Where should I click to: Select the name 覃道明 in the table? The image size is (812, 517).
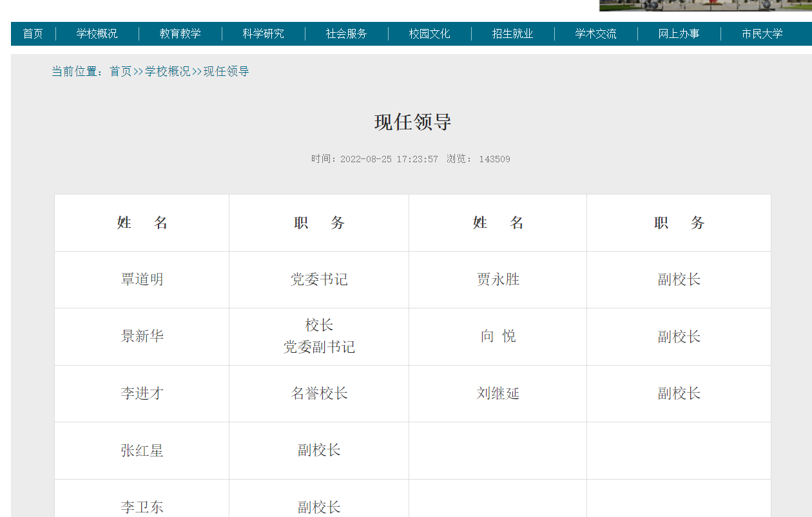tap(142, 279)
